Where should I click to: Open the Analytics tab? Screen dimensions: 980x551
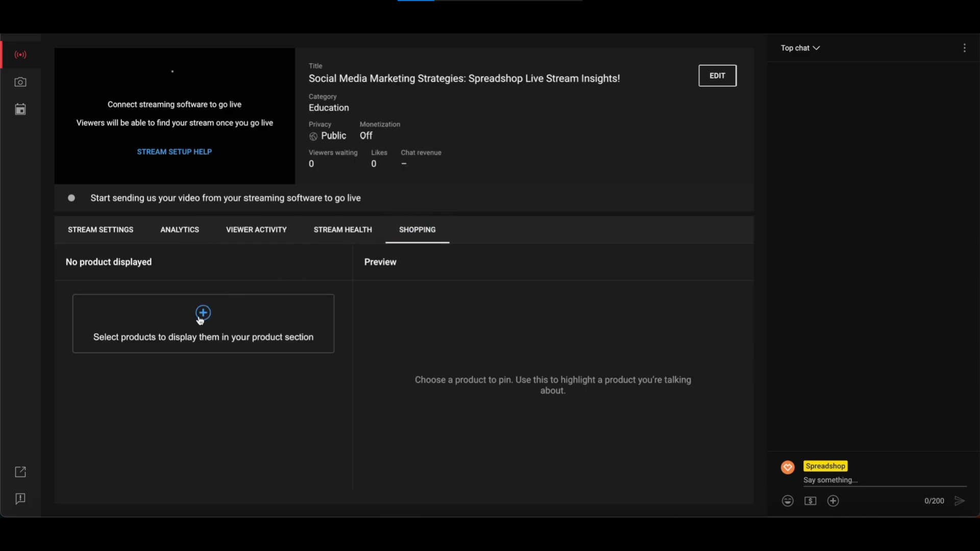(x=180, y=230)
